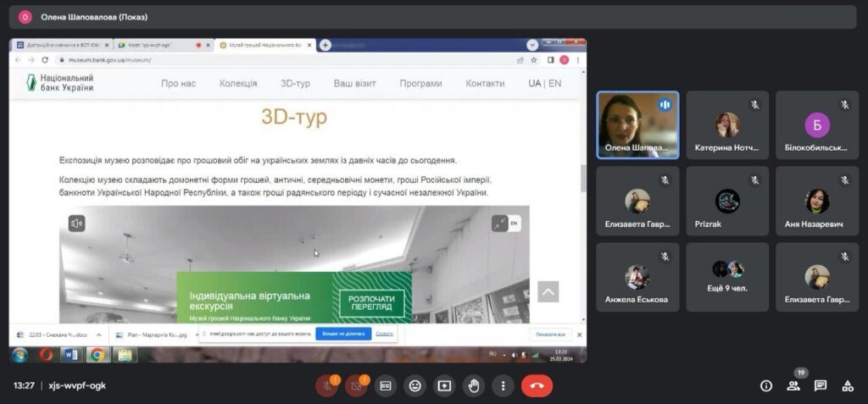Raise hand in the meeting
This screenshot has height=404, width=868.
coord(473,386)
